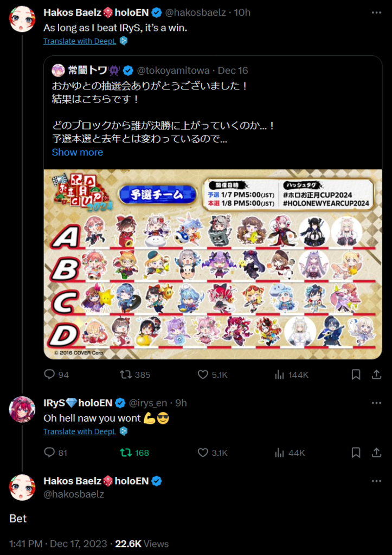Open more options menu on IRyS's reply
The height and width of the screenshot is (555, 392).
(x=376, y=403)
